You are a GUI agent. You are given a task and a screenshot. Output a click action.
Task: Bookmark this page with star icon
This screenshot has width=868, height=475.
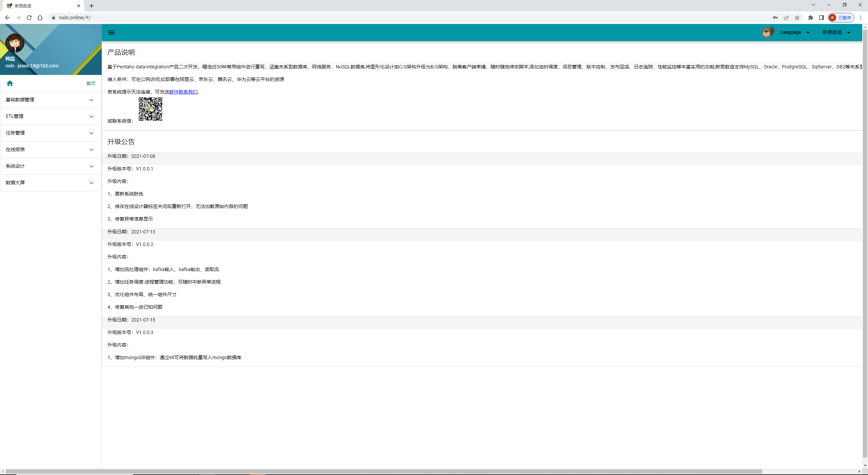tap(797, 18)
